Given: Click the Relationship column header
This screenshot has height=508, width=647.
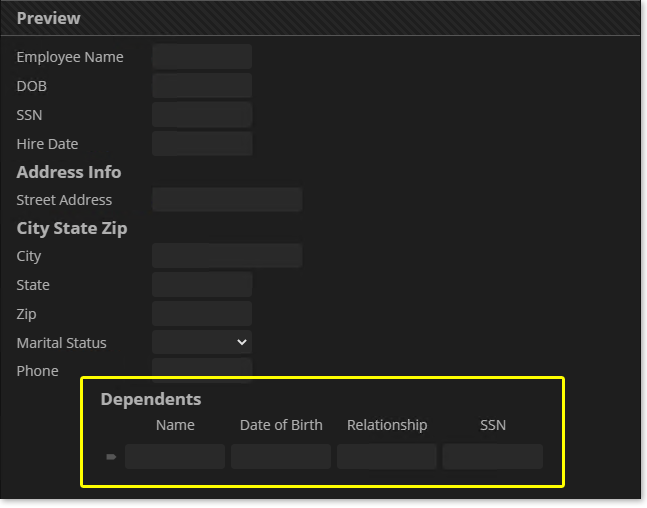Looking at the screenshot, I should [387, 425].
